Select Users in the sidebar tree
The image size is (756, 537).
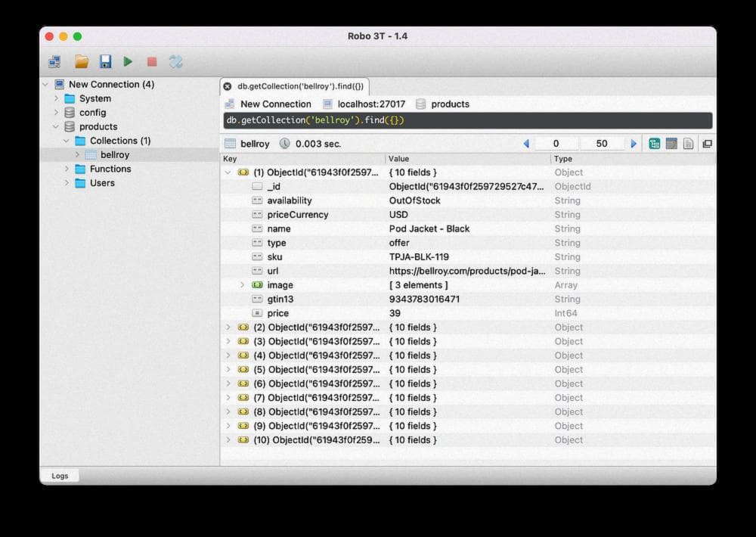point(102,183)
